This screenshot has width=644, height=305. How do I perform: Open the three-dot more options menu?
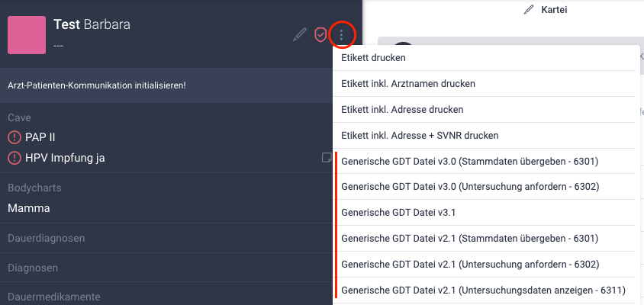tap(342, 35)
